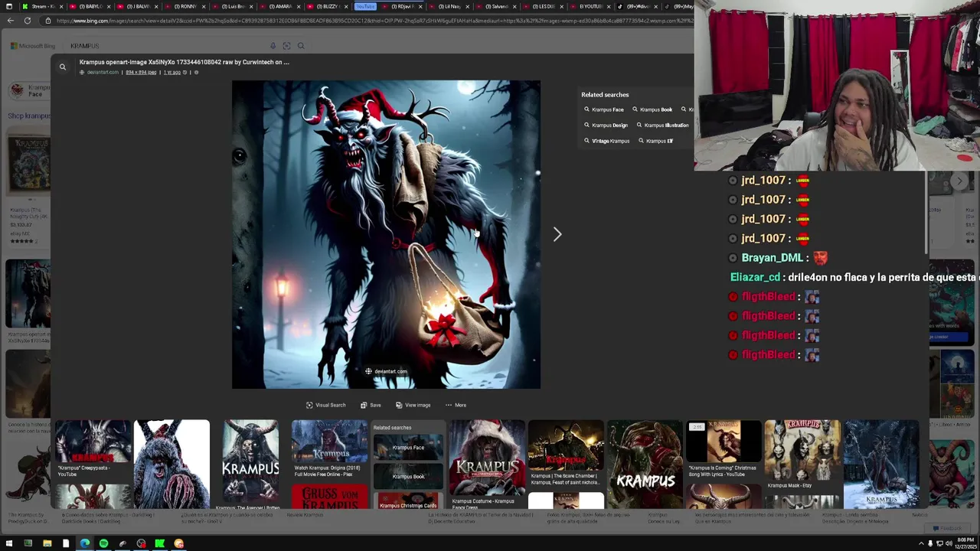980x551 pixels.
Task: Switch to the J BALVIN tab
Action: pyautogui.click(x=136, y=6)
